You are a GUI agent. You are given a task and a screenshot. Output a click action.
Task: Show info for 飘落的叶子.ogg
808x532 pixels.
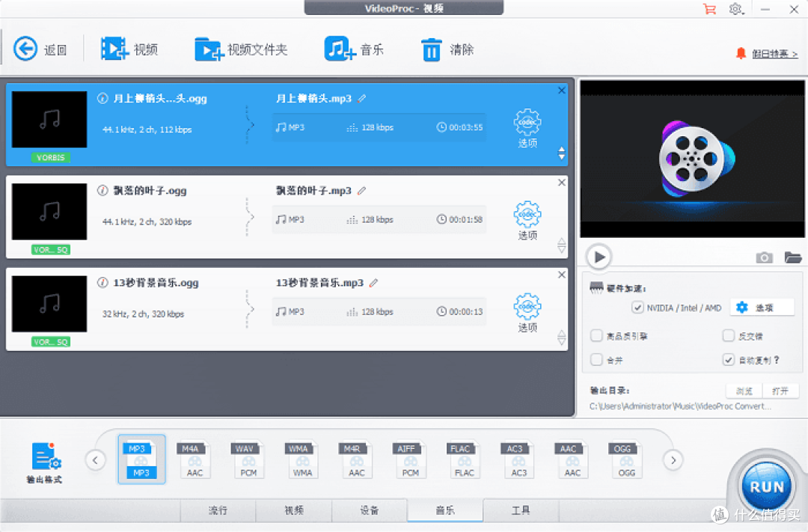(x=102, y=190)
